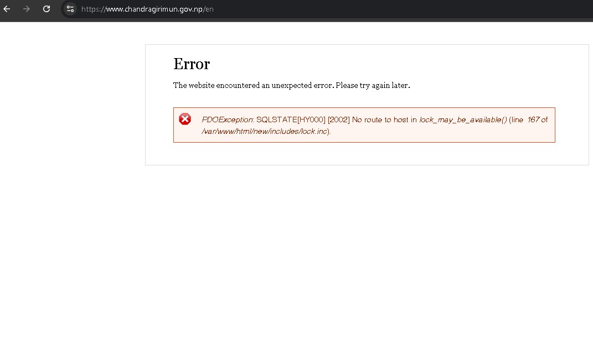
Task: Click the browser forward arrow
Action: [27, 9]
